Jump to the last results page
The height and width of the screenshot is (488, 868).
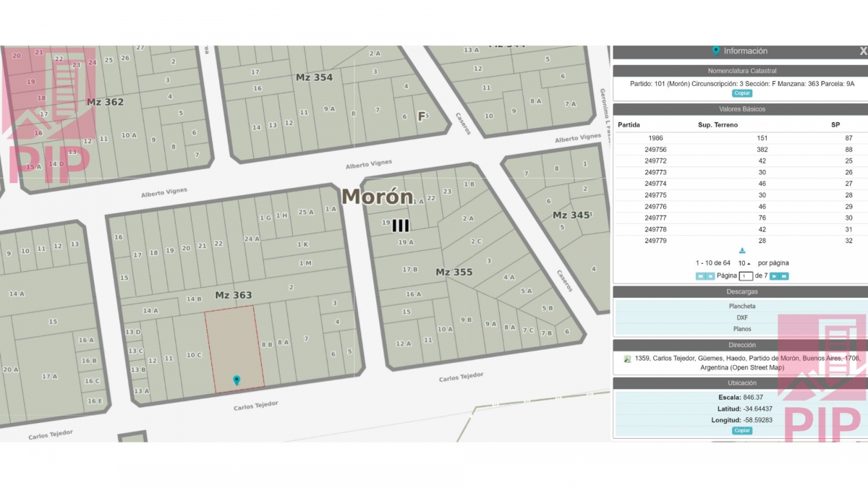pyautogui.click(x=784, y=276)
